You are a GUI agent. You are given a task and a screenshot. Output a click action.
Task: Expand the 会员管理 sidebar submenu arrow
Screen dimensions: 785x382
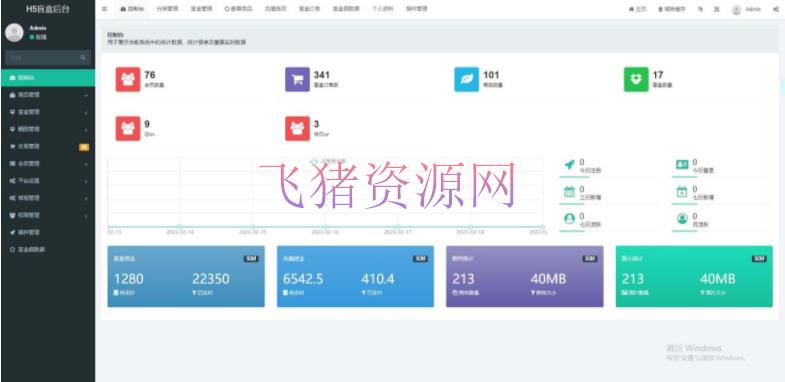click(86, 164)
